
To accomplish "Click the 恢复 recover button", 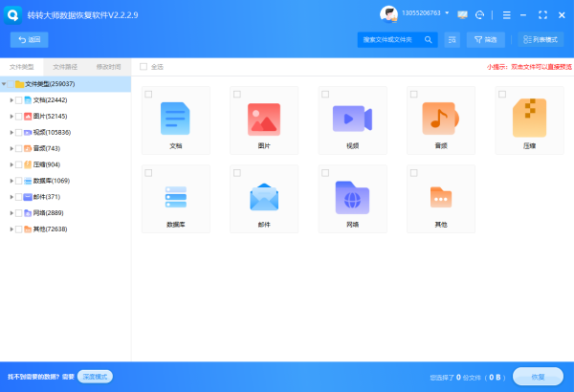I will click(x=537, y=376).
